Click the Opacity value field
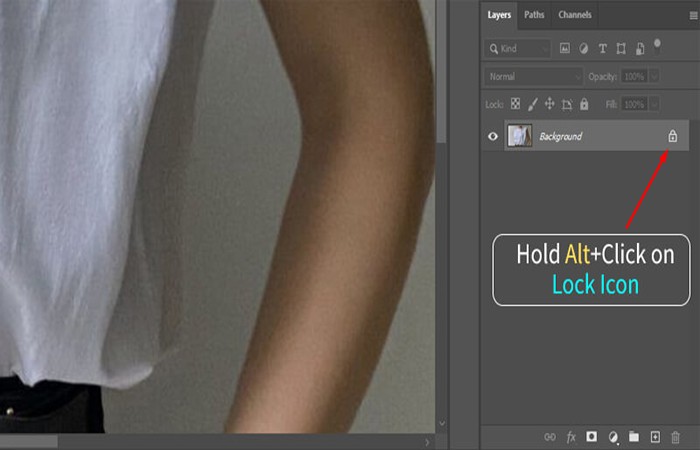Image resolution: width=700 pixels, height=450 pixels. (634, 76)
